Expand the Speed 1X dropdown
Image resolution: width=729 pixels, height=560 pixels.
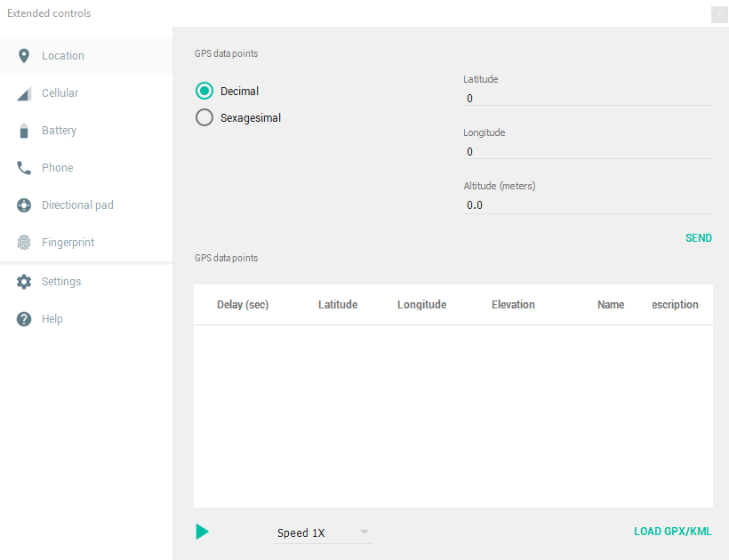324,533
